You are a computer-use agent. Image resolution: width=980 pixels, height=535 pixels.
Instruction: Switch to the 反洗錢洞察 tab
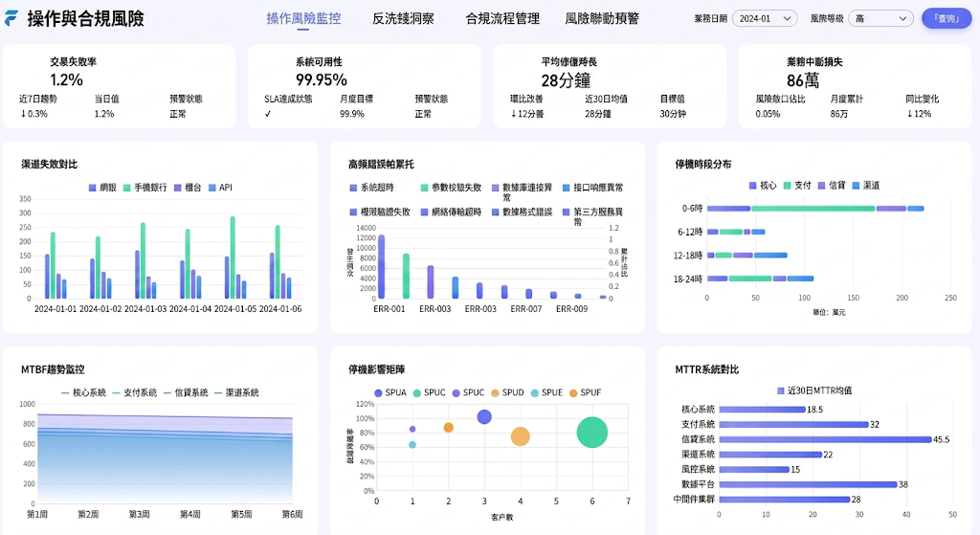403,19
